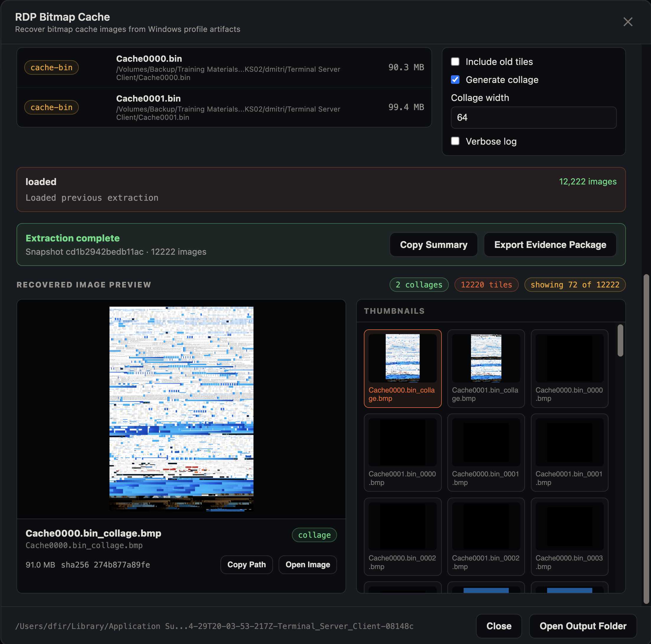Click the thumbnails panel scrollbar
Screen dimensions: 651x644
(x=620, y=340)
